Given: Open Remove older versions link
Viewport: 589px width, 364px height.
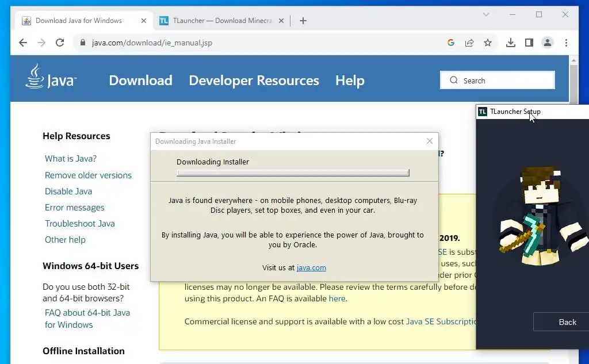Looking at the screenshot, I should click(x=88, y=175).
